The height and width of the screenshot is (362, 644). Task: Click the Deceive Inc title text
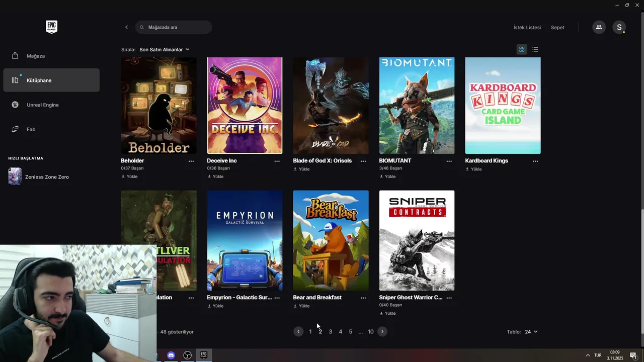pos(222,161)
